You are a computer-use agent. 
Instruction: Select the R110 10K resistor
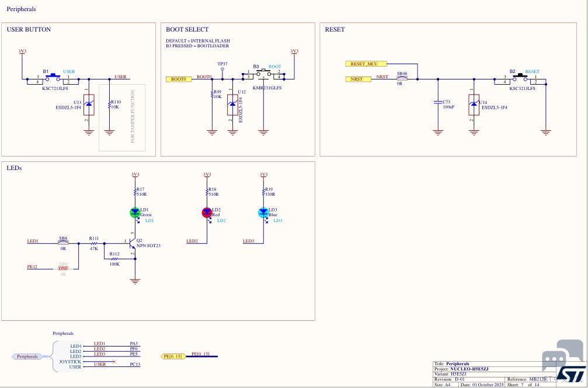tap(110, 105)
